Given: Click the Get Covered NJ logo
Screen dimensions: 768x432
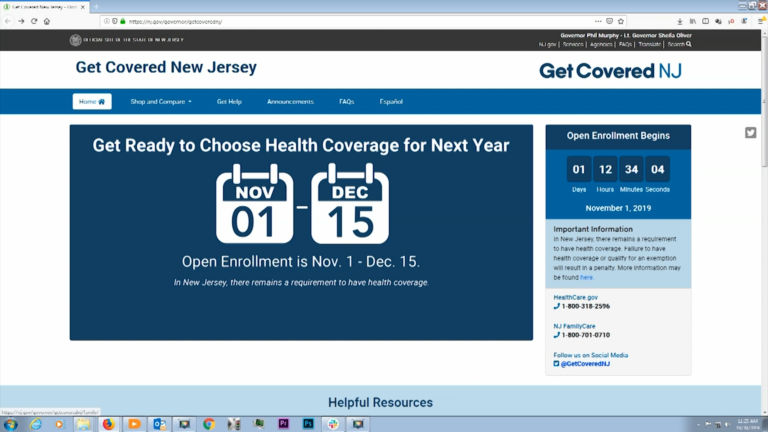Looking at the screenshot, I should [610, 71].
